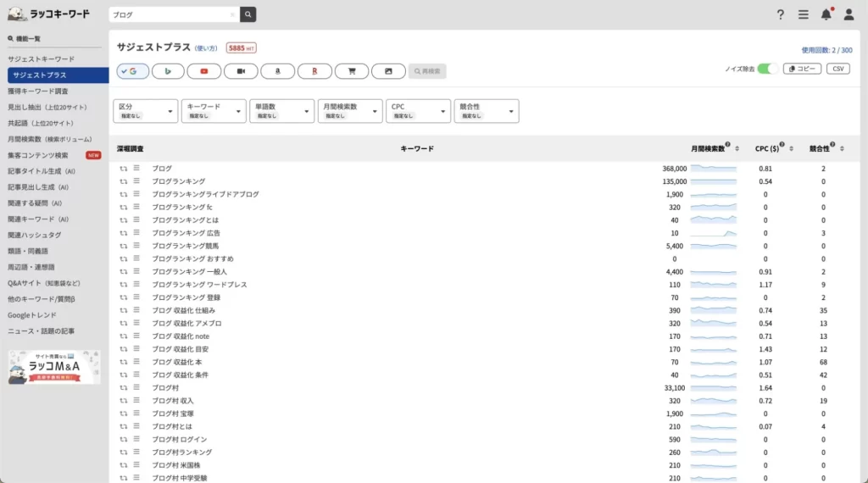Screen dimensions: 868x483
Task: Select the Bing suggest source button
Action: click(x=168, y=71)
